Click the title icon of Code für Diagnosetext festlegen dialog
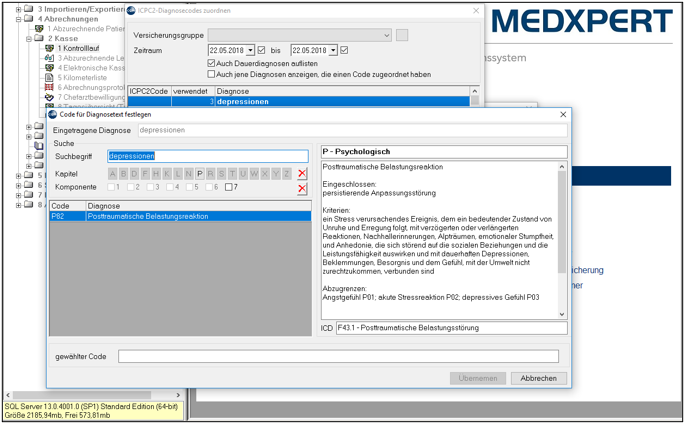 click(x=53, y=114)
